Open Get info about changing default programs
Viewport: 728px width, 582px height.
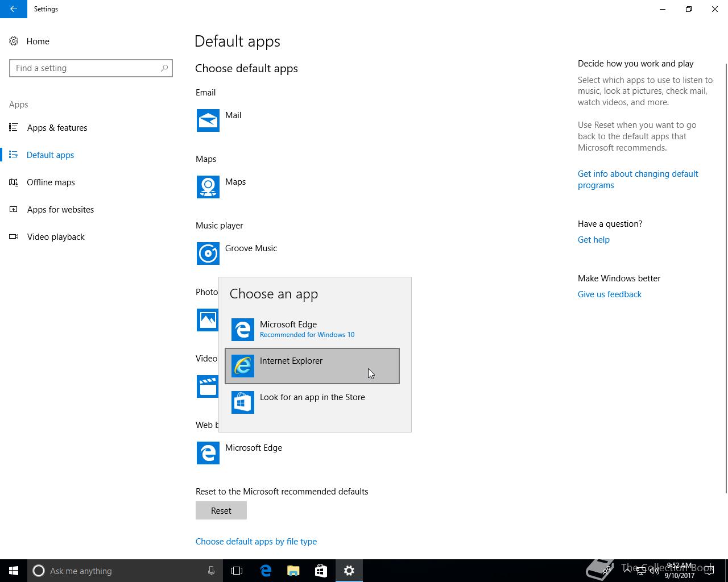point(638,180)
